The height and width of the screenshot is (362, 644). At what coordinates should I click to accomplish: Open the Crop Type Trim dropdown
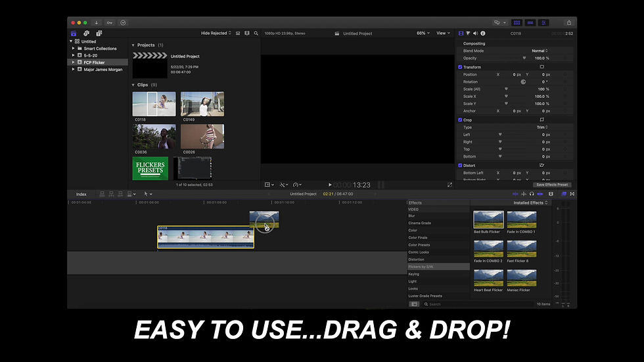click(x=542, y=127)
